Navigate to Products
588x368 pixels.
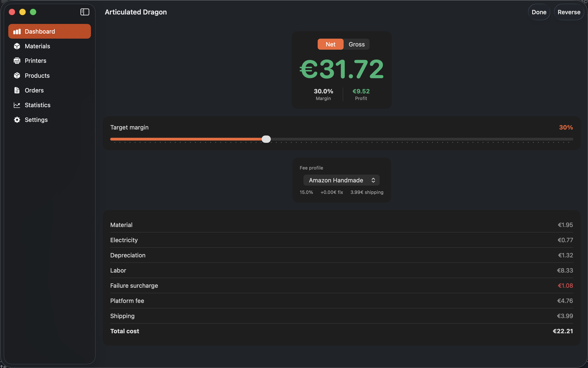pos(50,75)
